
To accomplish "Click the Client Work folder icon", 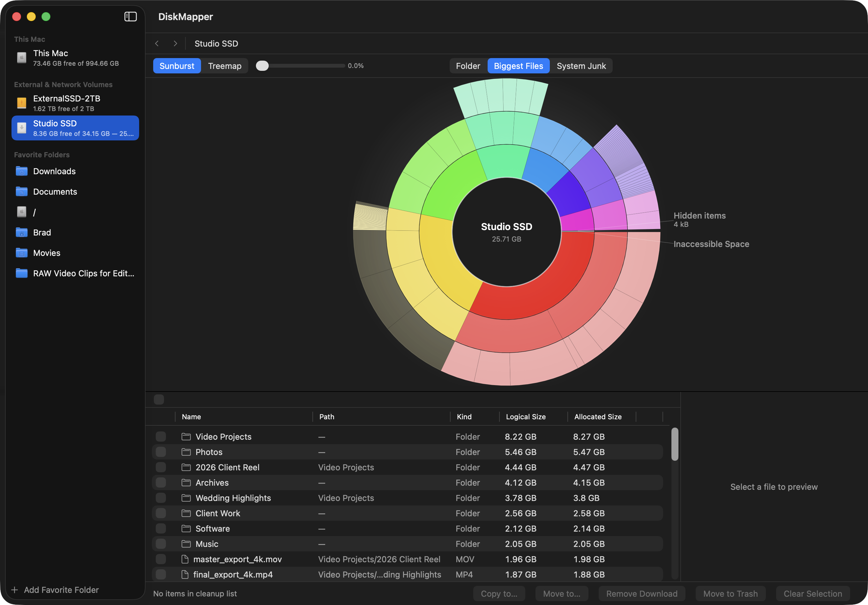I will pyautogui.click(x=186, y=513).
